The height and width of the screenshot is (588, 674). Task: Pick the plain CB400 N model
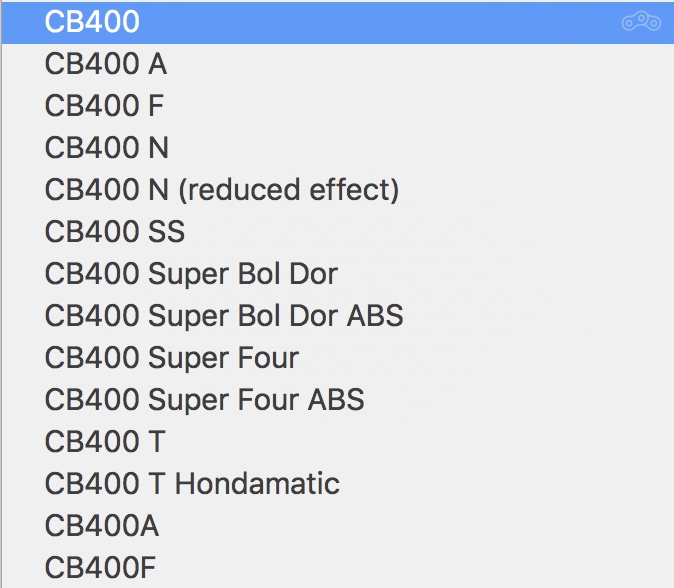[x=106, y=148]
